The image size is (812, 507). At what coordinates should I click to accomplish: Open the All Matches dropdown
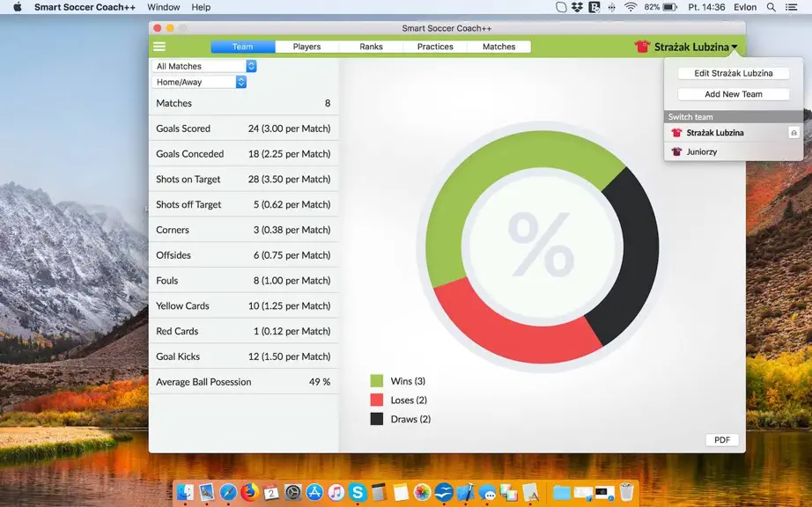pyautogui.click(x=204, y=66)
